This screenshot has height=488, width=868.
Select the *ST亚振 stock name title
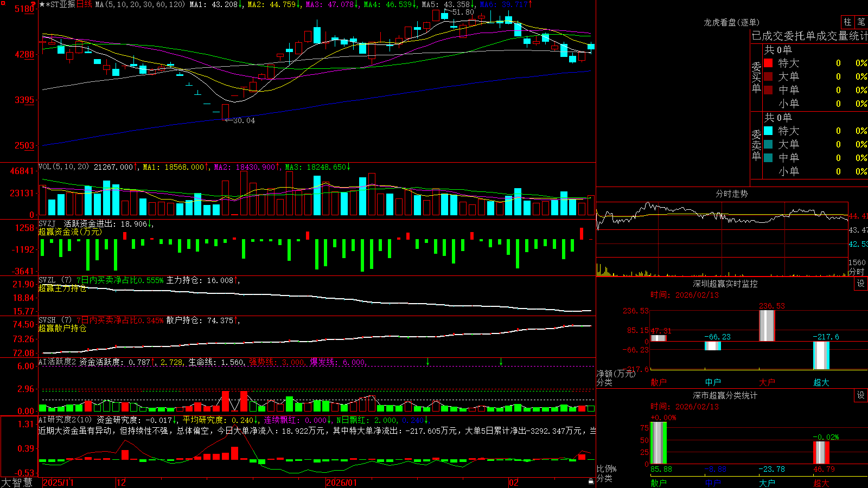(60, 4)
